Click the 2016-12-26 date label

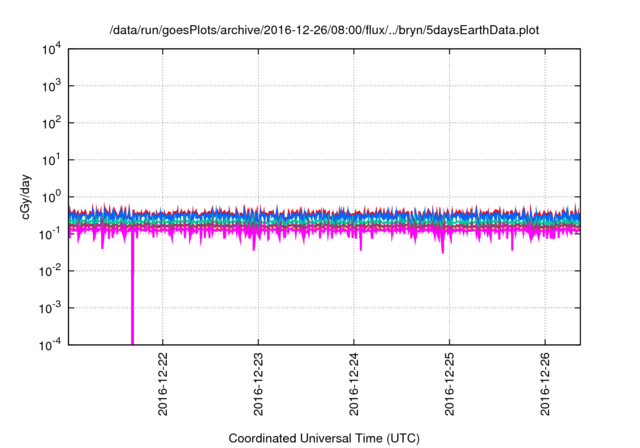pos(545,384)
